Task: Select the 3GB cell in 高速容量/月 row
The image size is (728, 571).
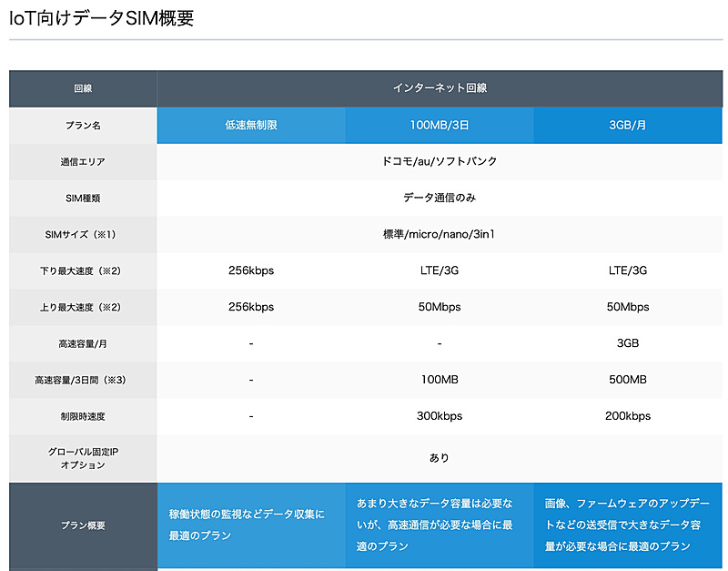Action: coord(628,344)
